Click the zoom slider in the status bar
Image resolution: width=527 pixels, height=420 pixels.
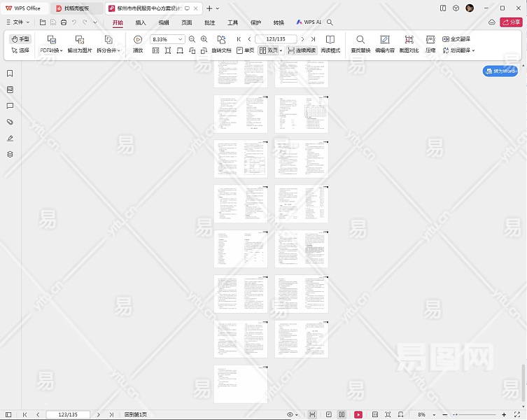(x=476, y=414)
